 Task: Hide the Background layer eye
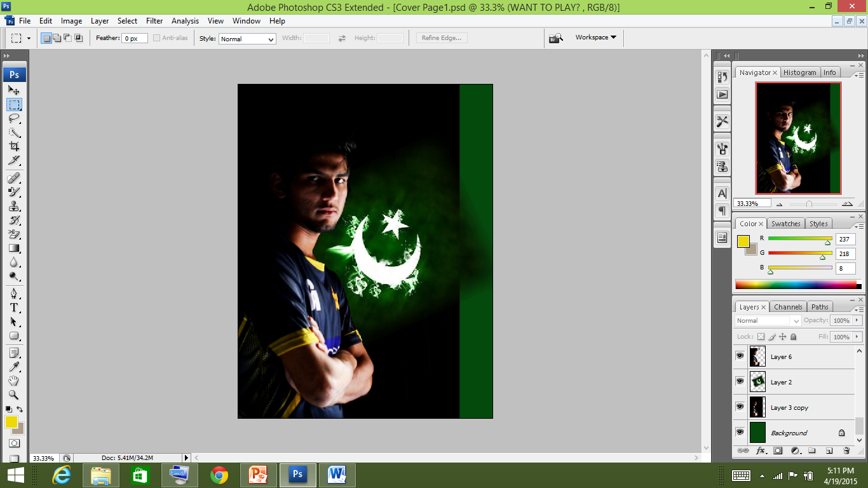pyautogui.click(x=740, y=432)
